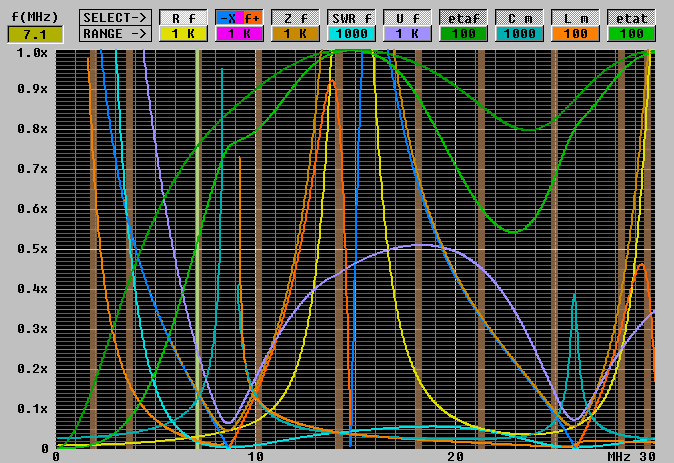Change the C m range value 1000
The height and width of the screenshot is (463, 674).
[x=519, y=34]
